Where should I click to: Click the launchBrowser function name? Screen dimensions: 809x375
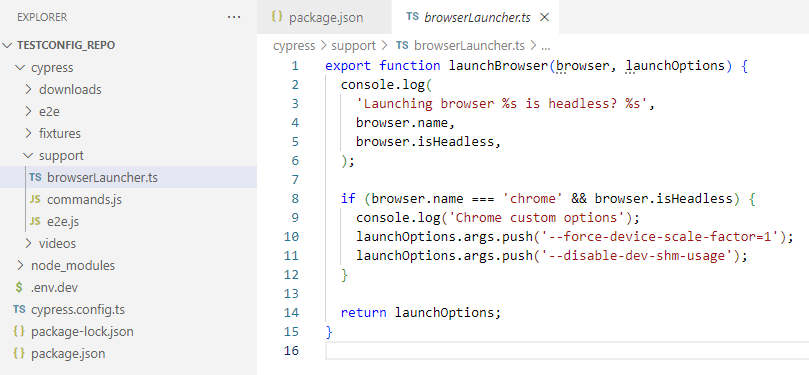(x=498, y=66)
